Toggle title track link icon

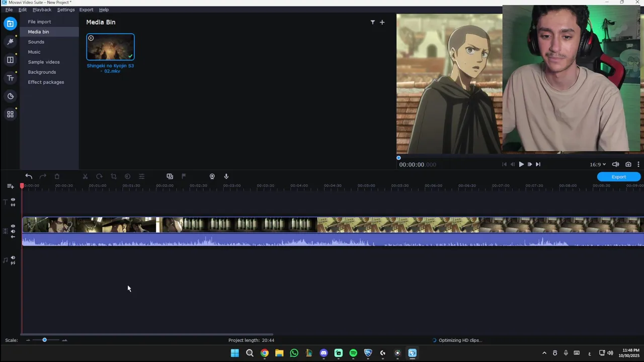pos(13,205)
